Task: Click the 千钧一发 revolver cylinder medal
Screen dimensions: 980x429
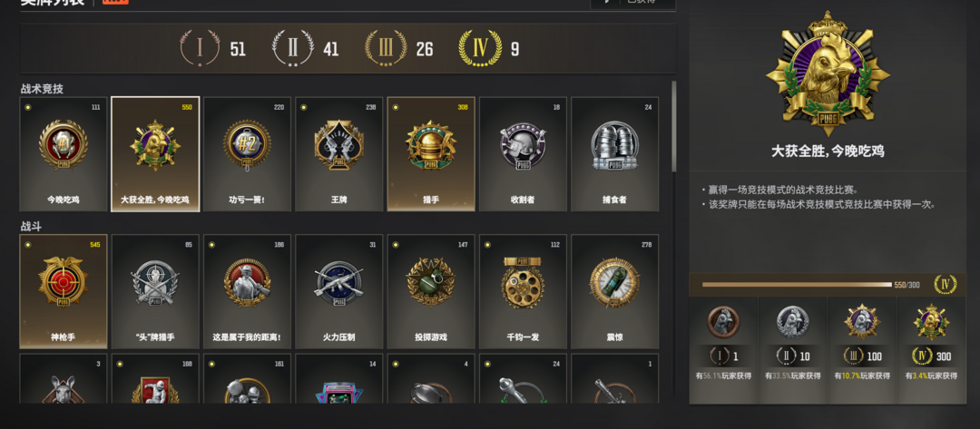Action: pos(523,292)
